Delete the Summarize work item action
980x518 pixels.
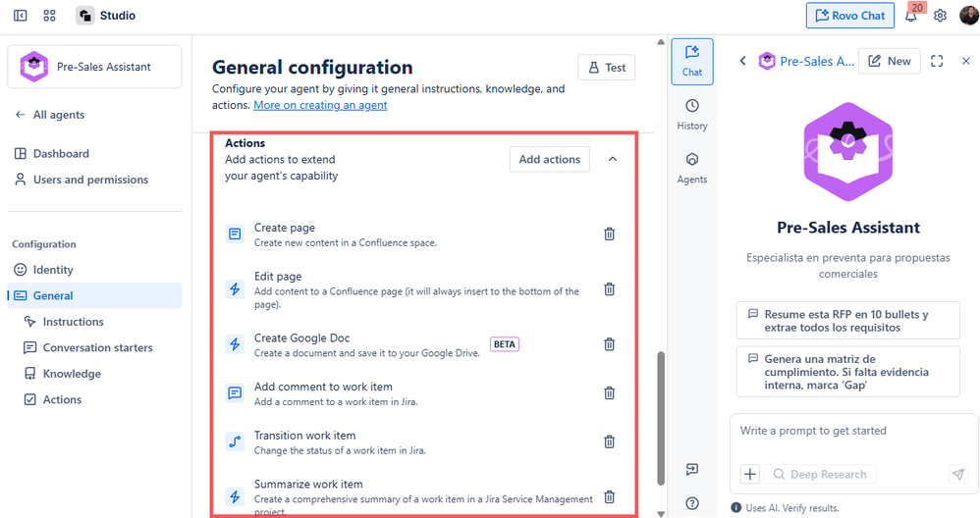610,496
